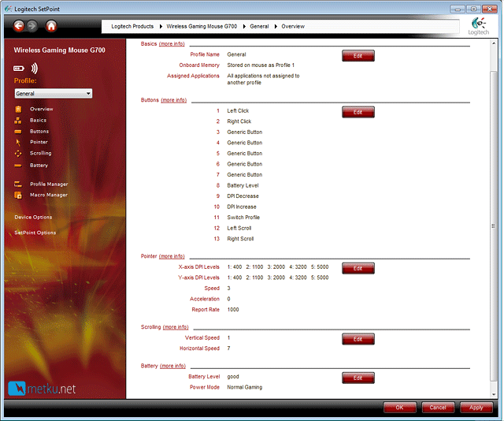Click the battery status icon in sidebar

[x=19, y=69]
